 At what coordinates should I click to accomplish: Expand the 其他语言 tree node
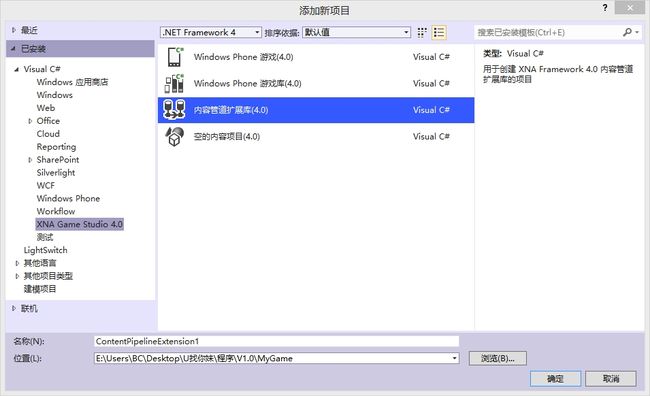tap(17, 263)
